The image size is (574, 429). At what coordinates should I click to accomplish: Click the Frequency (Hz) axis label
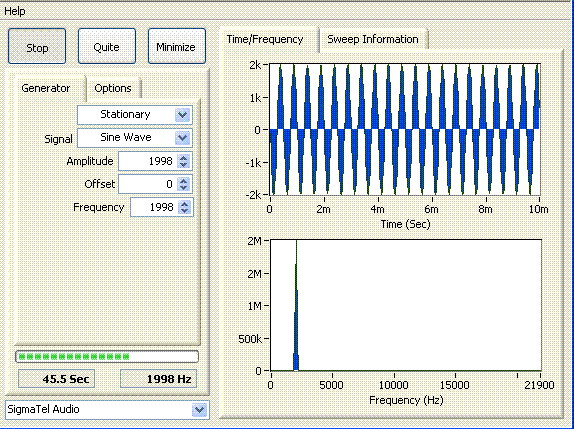(406, 400)
